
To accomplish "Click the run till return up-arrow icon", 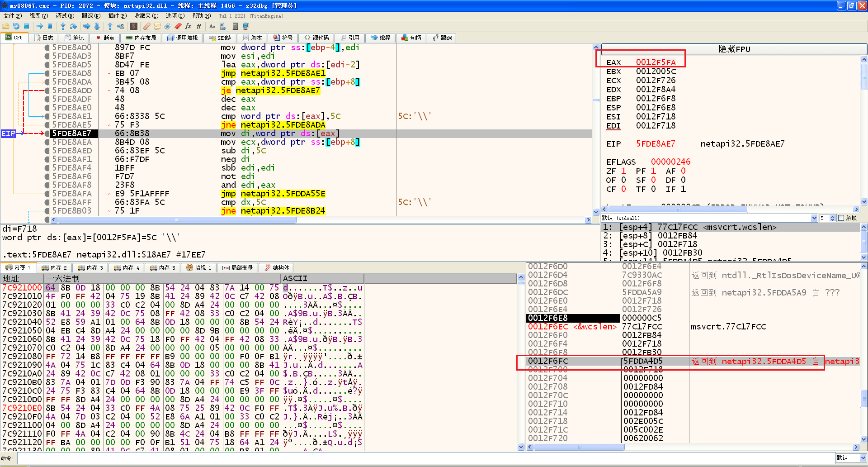I will pyautogui.click(x=110, y=26).
